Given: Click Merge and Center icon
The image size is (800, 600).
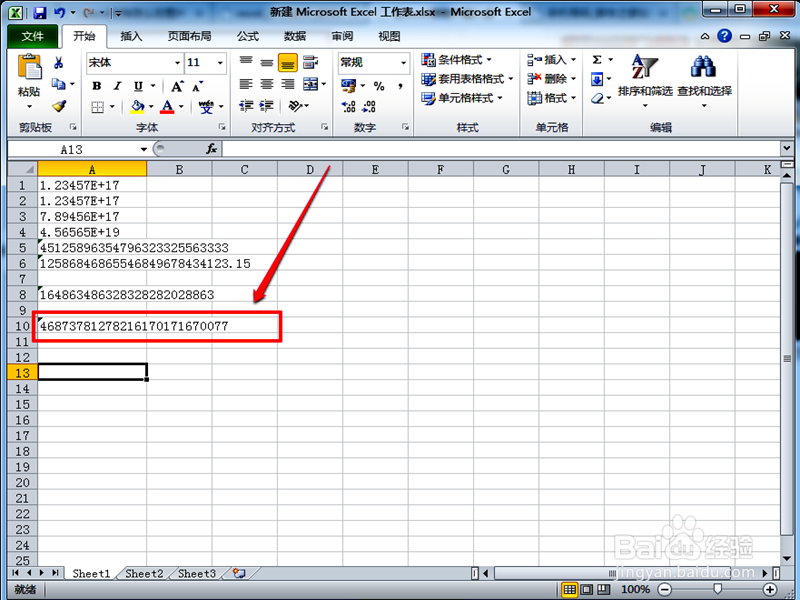Looking at the screenshot, I should tap(310, 84).
